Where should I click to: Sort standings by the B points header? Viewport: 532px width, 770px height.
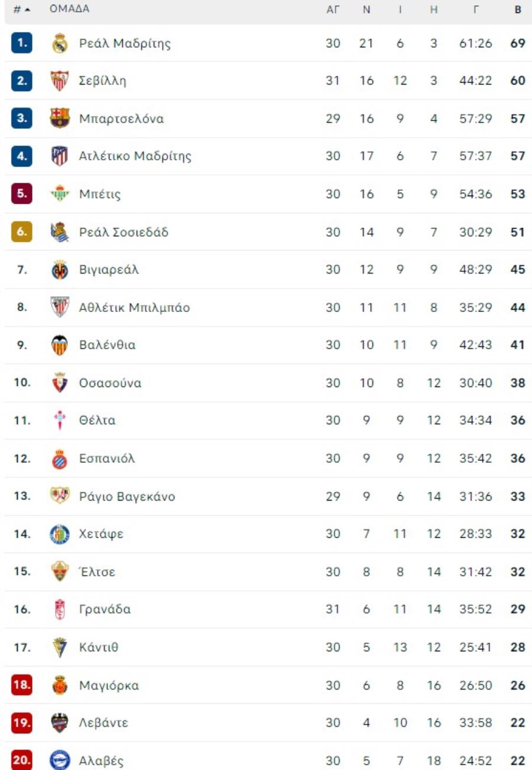coord(518,10)
